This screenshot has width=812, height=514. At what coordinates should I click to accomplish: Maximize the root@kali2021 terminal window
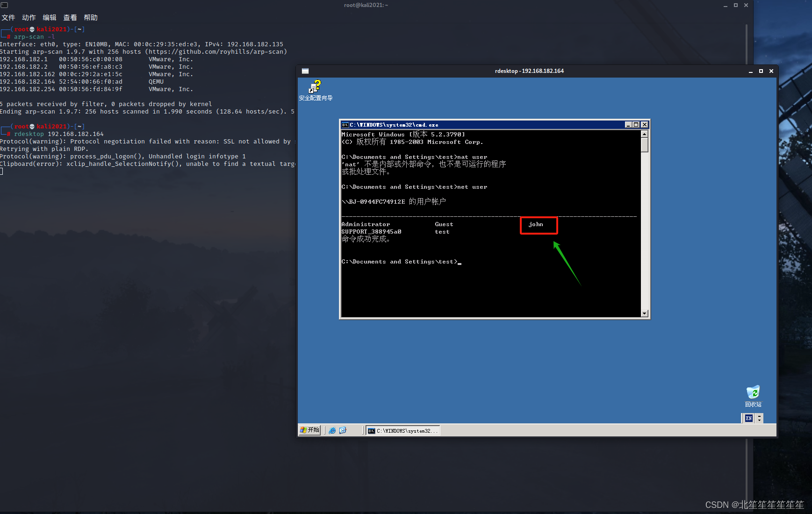point(736,5)
